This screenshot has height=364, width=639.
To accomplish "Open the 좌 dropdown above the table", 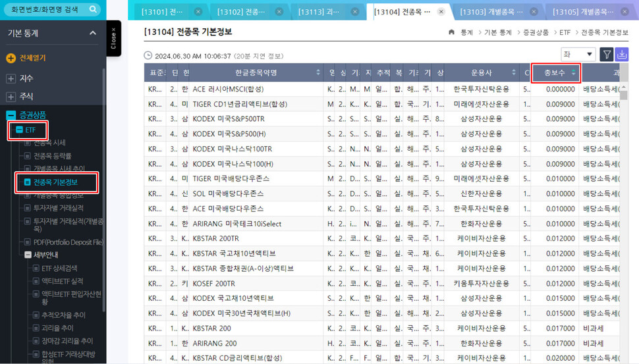I will [578, 55].
